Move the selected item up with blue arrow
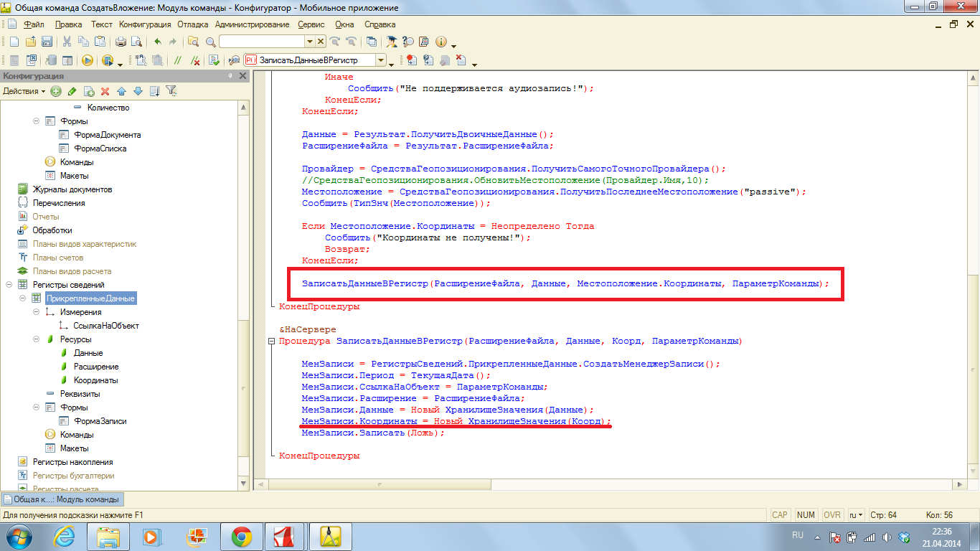Image resolution: width=980 pixels, height=551 pixels. [121, 91]
